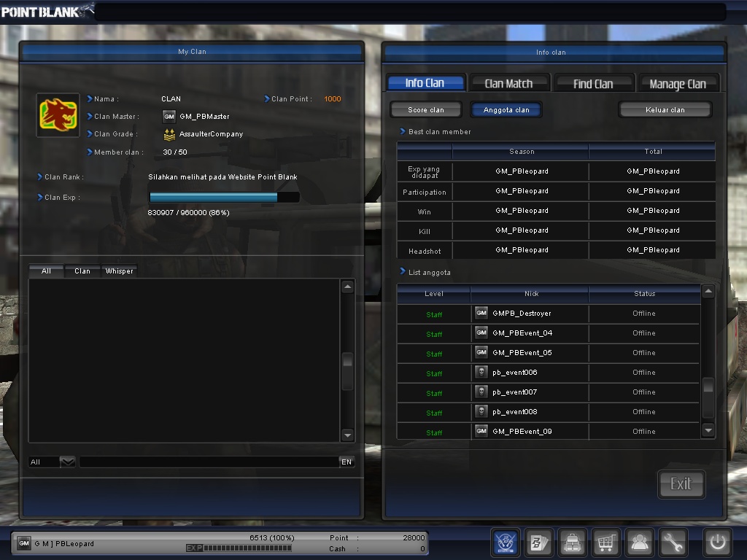Click skull rank icon beside pb_event008

481,411
